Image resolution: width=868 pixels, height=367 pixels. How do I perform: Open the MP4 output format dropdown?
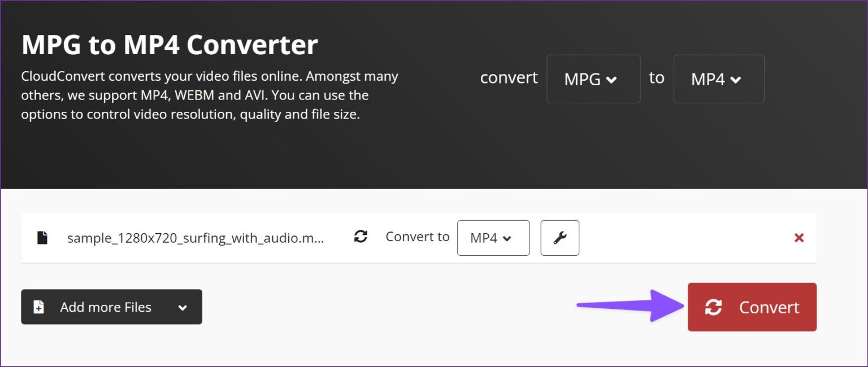click(719, 79)
